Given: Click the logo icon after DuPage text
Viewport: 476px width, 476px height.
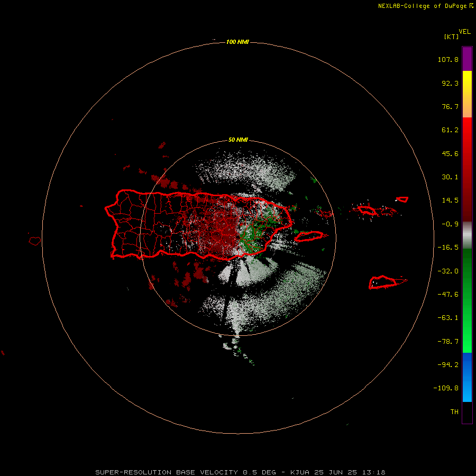Looking at the screenshot, I should pos(471,6).
